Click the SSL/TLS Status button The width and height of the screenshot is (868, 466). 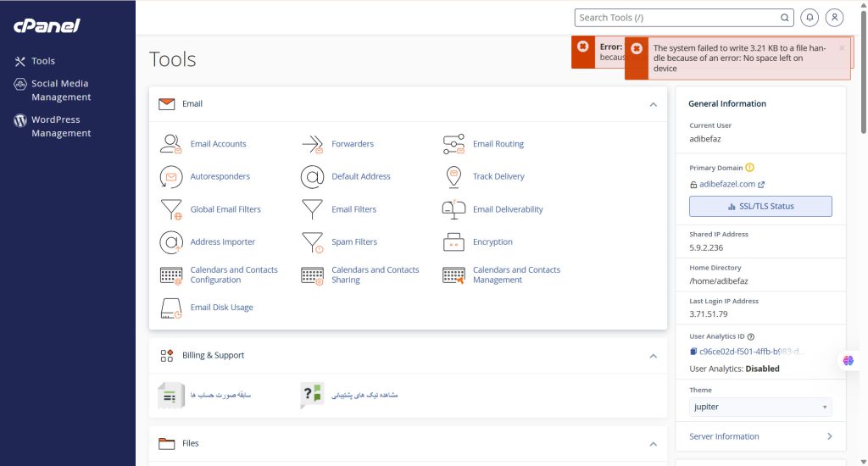tap(760, 206)
